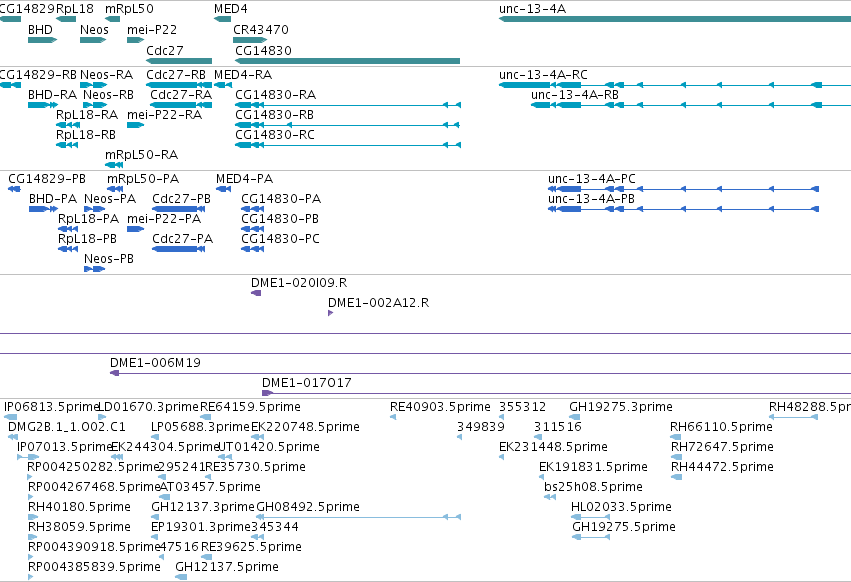
Task: Click the BHD-PA protein label
Action: point(53,199)
